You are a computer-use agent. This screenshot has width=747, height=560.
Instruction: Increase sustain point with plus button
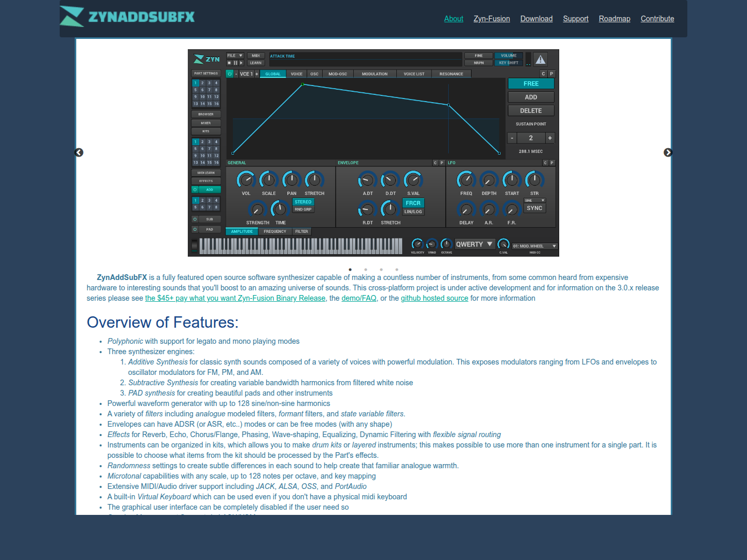pyautogui.click(x=550, y=138)
